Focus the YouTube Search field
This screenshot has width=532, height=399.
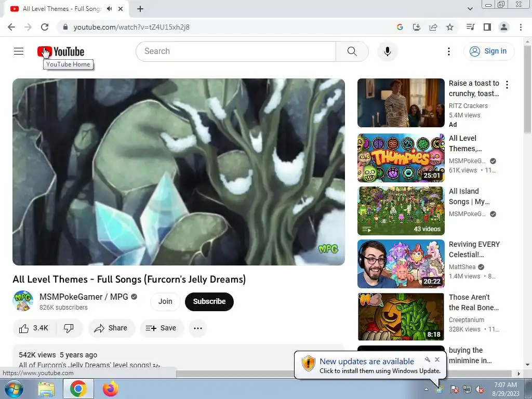coord(236,51)
